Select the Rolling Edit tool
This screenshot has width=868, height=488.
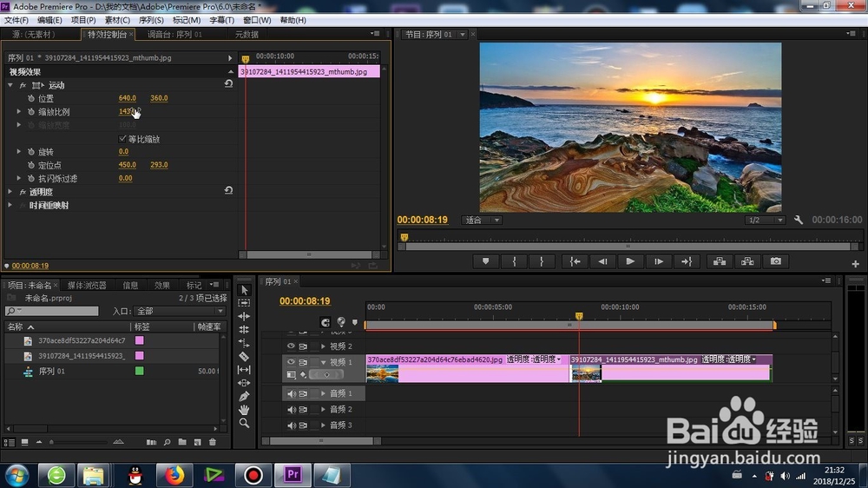pos(244,330)
